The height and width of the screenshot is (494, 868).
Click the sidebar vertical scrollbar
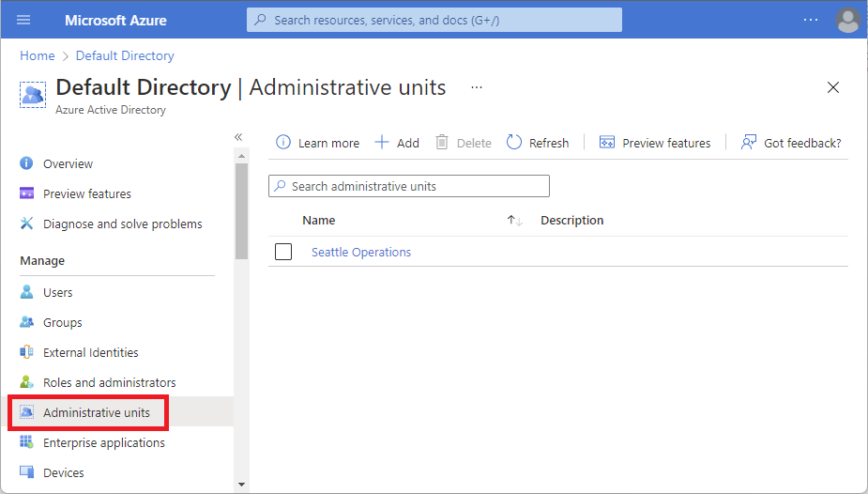coord(241,210)
